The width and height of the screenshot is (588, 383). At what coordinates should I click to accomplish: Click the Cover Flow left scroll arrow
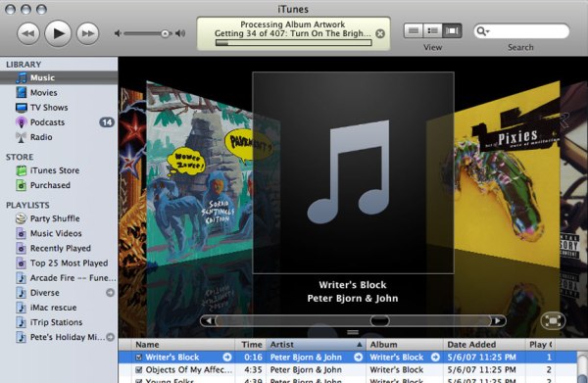click(x=209, y=320)
